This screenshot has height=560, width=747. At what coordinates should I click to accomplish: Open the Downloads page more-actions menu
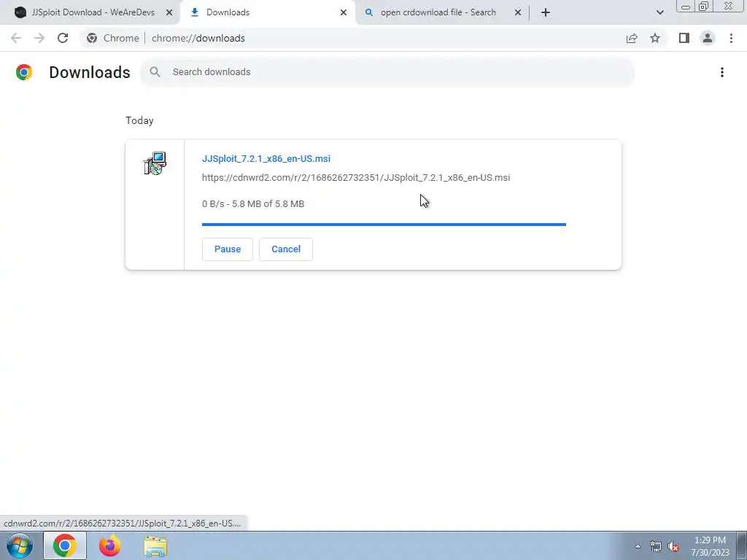721,72
